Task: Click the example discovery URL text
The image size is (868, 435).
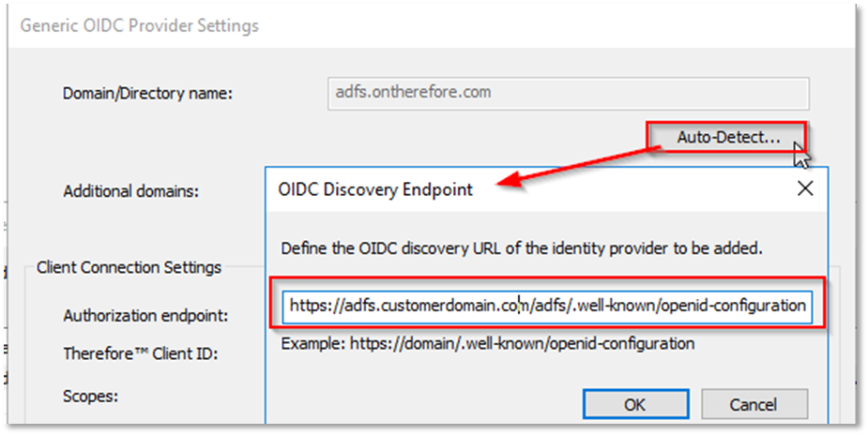Action: tap(488, 343)
